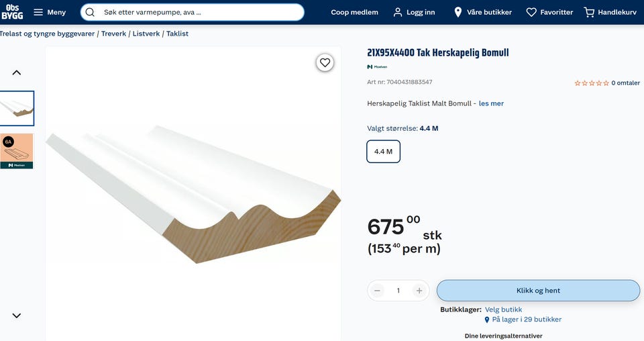
Task: Select the orange Moelven thumbnail
Action: (17, 150)
